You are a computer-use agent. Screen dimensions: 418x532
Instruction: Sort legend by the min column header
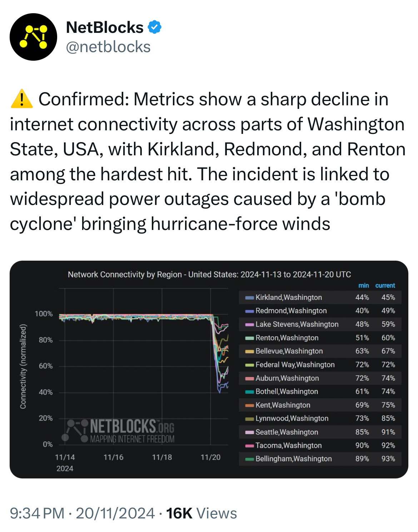363,286
